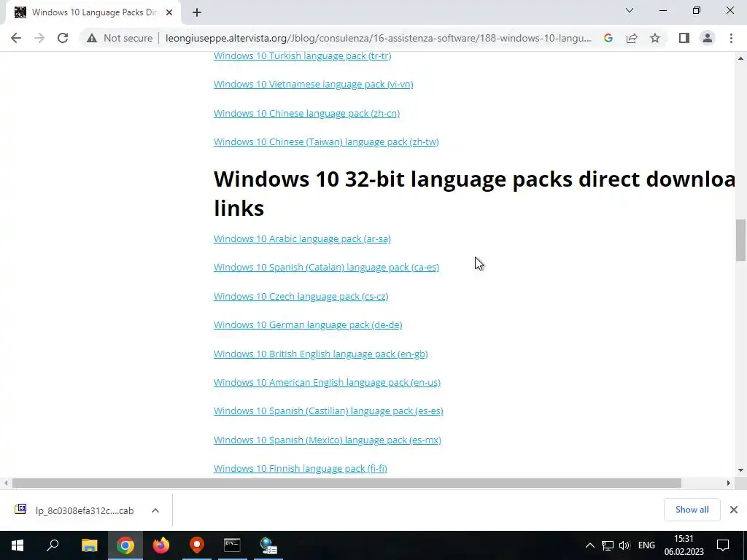Open the Spanish (Catalan) language pack link
The width and height of the screenshot is (747, 560).
coord(326,268)
